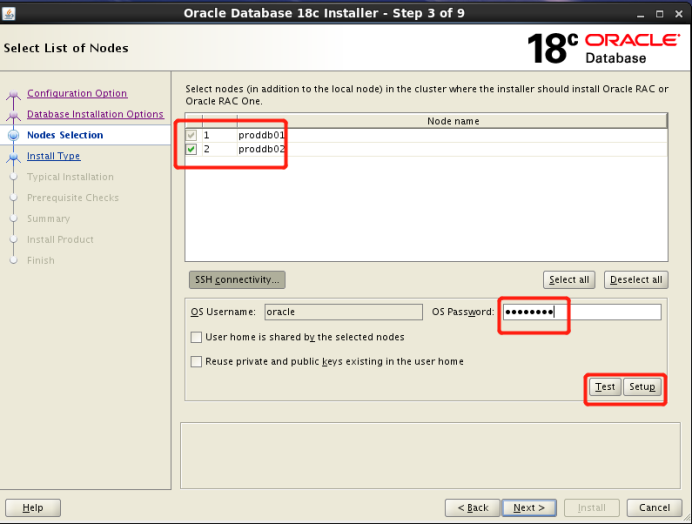Focus the OS Username field
Viewport: 692px width, 524px height.
click(x=343, y=312)
